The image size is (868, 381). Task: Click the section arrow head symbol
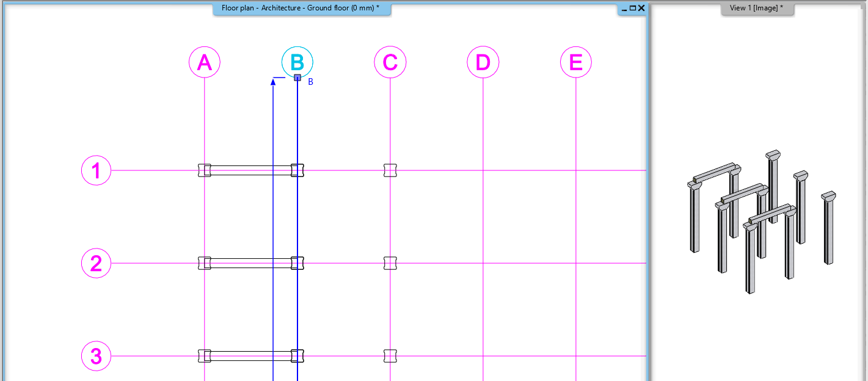[x=273, y=82]
